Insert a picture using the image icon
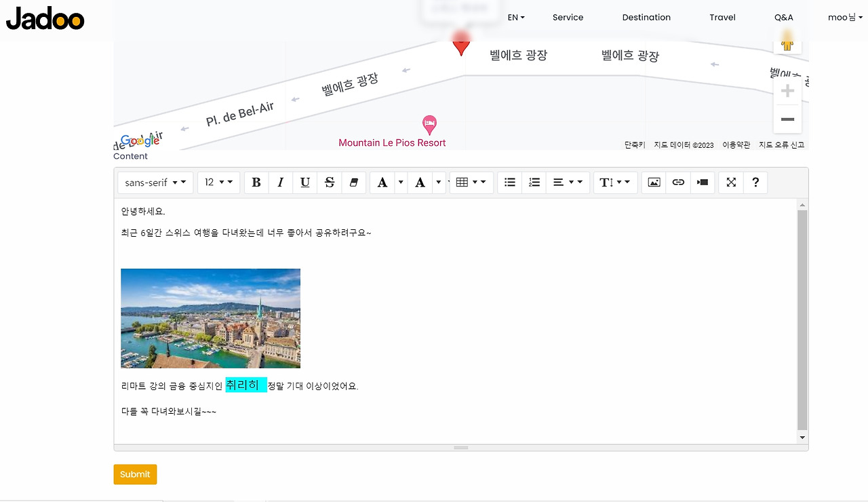The image size is (868, 502). pos(654,182)
